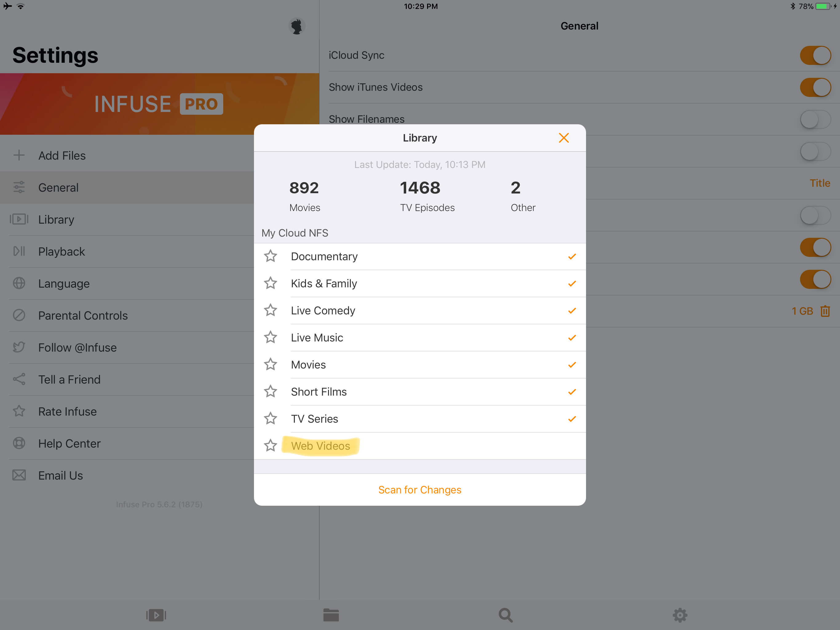Open the search magnifier in bottom bar
This screenshot has height=630, width=840.
tap(505, 615)
